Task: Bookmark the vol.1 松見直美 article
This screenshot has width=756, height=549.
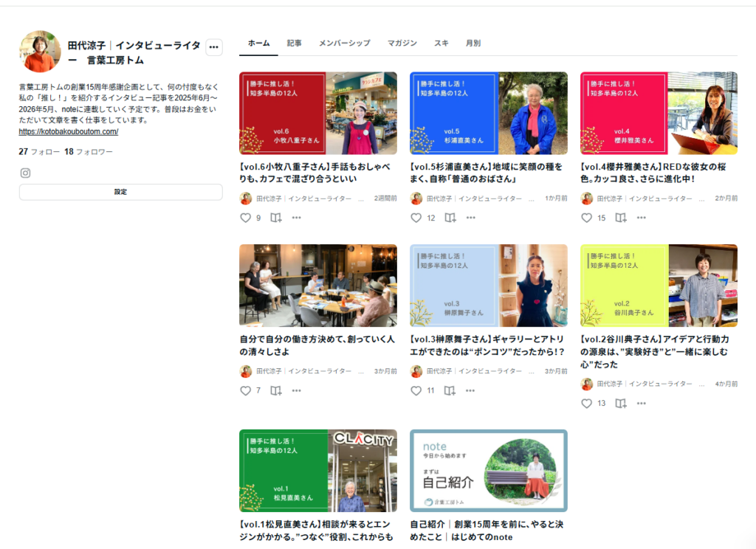Action: point(276,548)
